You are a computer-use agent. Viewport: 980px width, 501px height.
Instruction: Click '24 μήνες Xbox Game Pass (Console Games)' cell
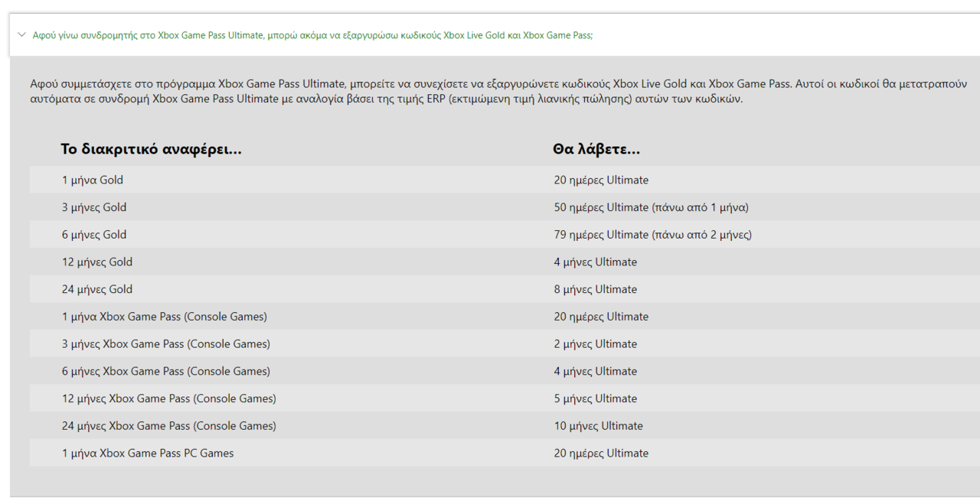(x=169, y=426)
